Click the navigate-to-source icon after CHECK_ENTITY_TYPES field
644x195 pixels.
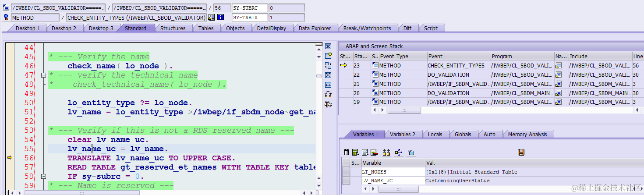tap(212, 18)
